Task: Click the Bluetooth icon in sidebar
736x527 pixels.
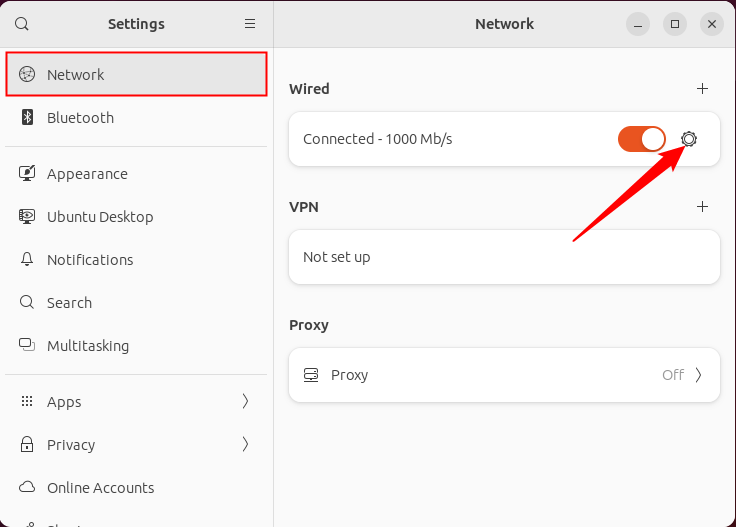Action: [x=28, y=118]
